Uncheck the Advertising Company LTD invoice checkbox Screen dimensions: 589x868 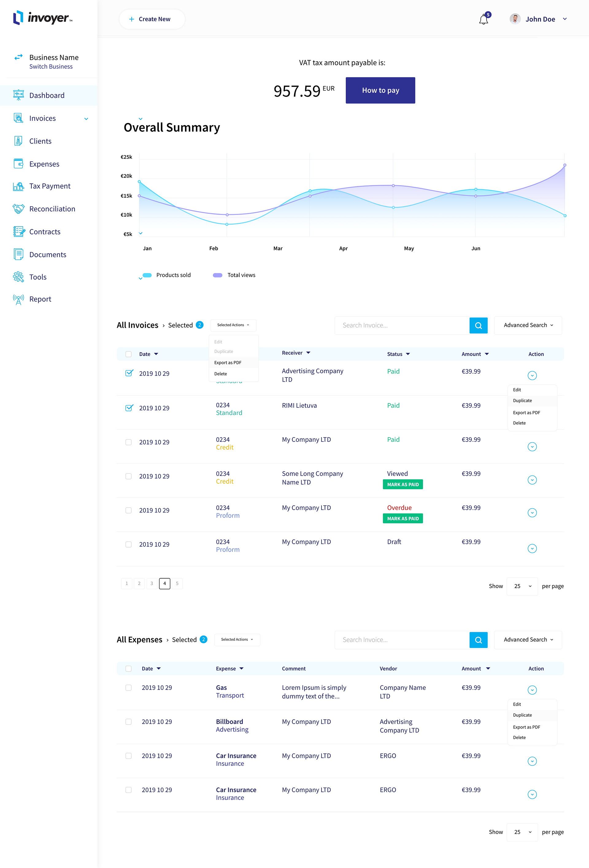pos(129,373)
